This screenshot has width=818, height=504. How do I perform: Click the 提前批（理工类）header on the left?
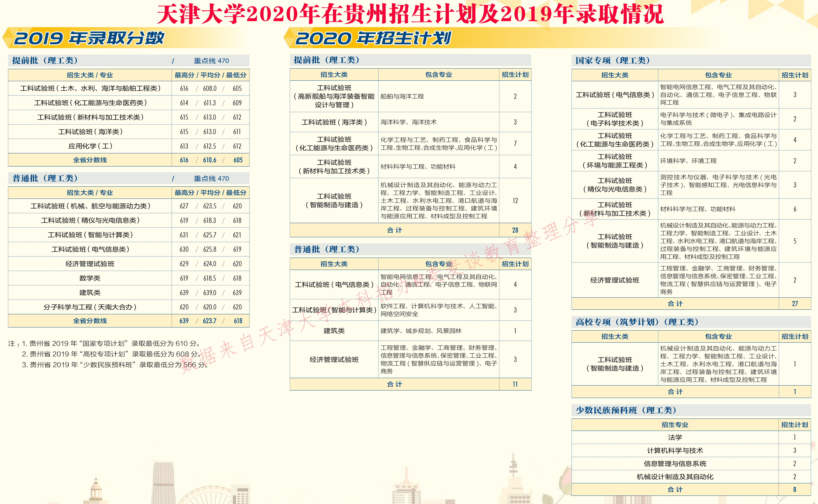tap(45, 60)
